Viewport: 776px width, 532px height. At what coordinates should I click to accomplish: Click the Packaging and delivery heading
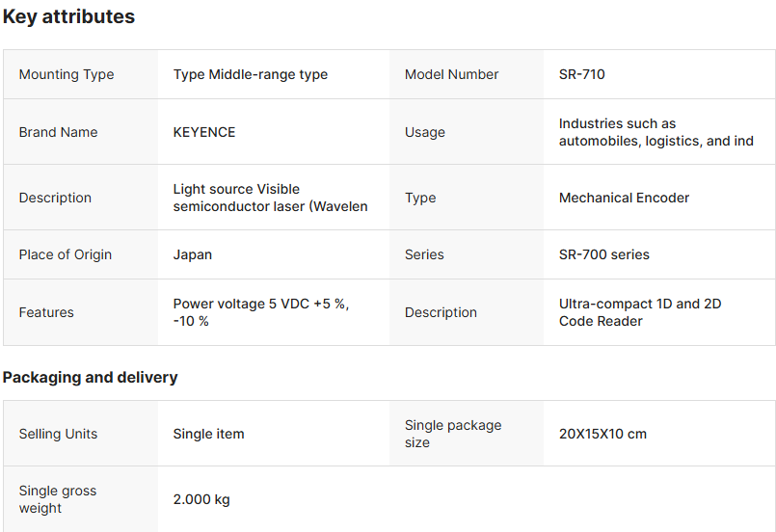coord(90,377)
